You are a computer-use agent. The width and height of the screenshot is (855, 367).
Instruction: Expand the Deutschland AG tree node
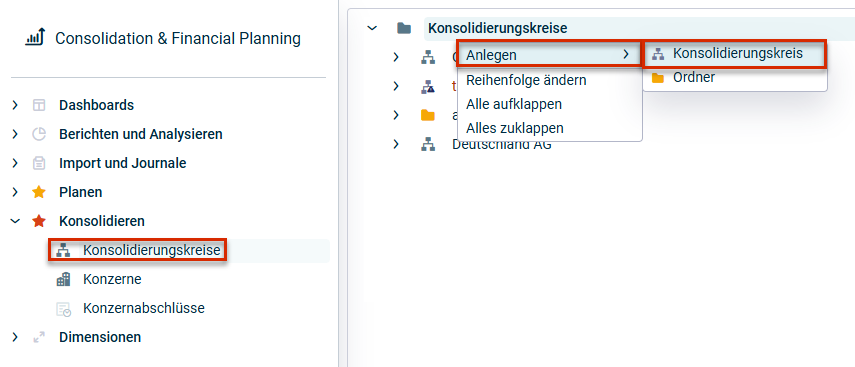coord(396,145)
